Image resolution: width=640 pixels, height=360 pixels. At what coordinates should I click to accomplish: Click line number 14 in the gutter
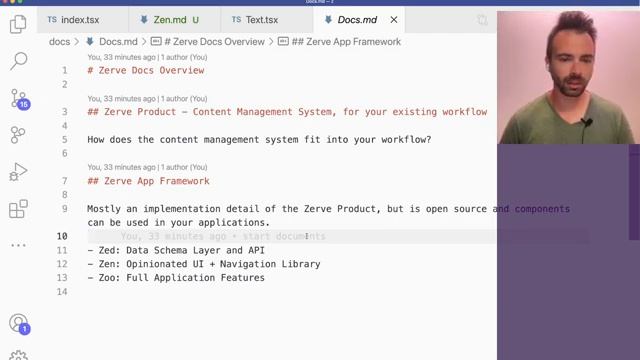62,292
